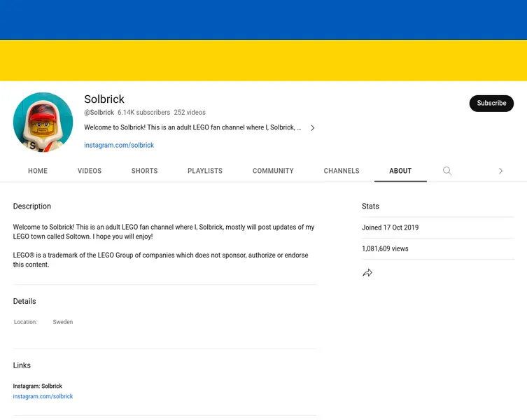The image size is (527, 420).
Task: Subscribe to the Solbrick channel
Action: tap(491, 103)
